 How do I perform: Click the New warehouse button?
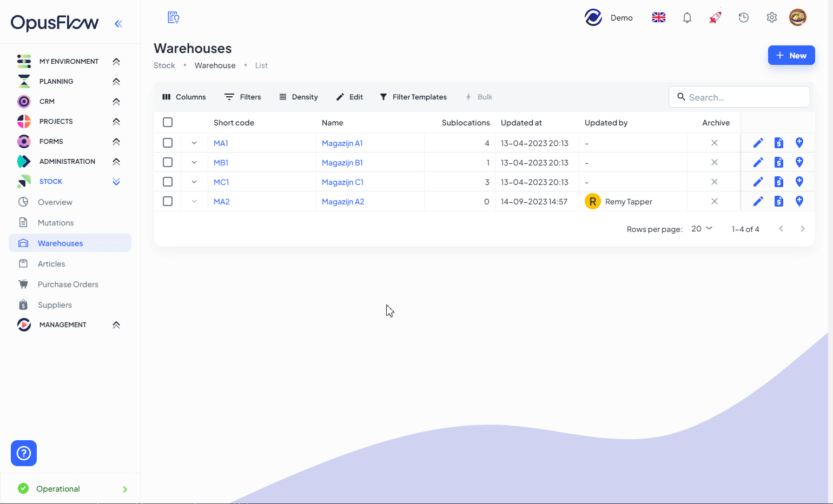point(791,55)
